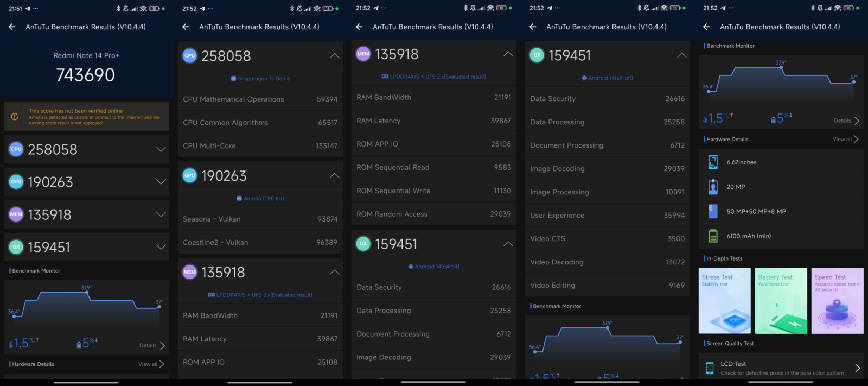Tap the warning icon on unverified score banner

(x=15, y=117)
